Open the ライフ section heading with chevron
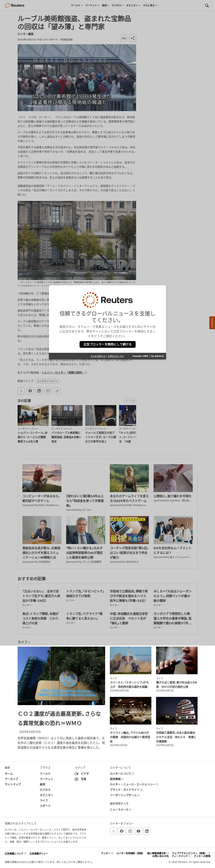The image size is (215, 868). click(x=24, y=642)
